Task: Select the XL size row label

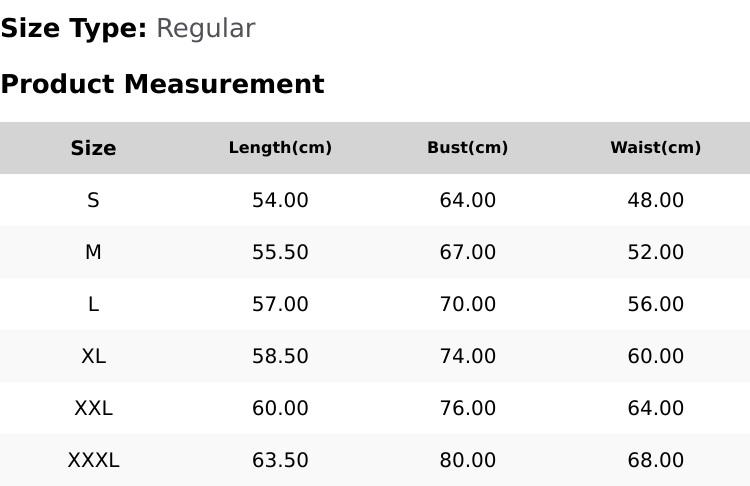Action: [x=93, y=356]
